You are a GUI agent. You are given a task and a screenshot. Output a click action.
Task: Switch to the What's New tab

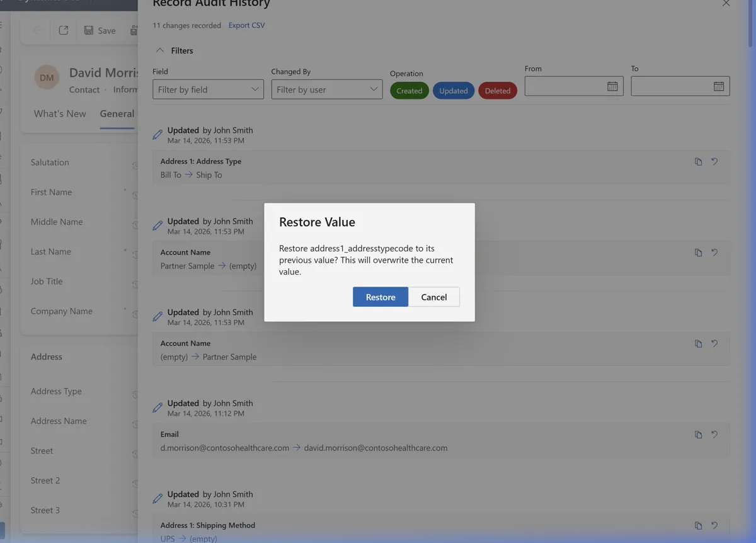[x=59, y=113]
